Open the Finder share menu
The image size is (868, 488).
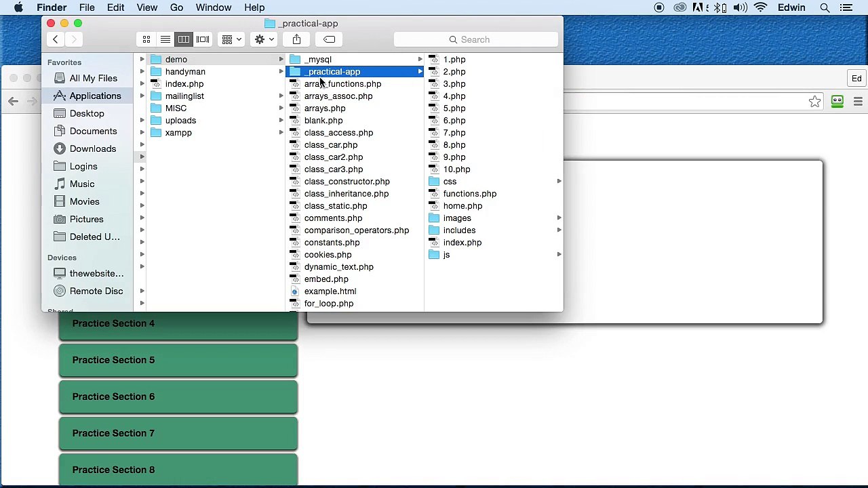[x=296, y=39]
